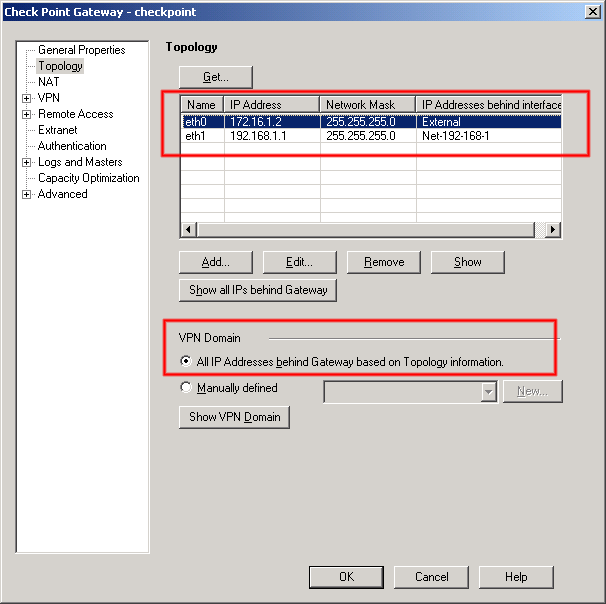The height and width of the screenshot is (604, 606).
Task: Click the greyed New... button
Action: point(533,391)
